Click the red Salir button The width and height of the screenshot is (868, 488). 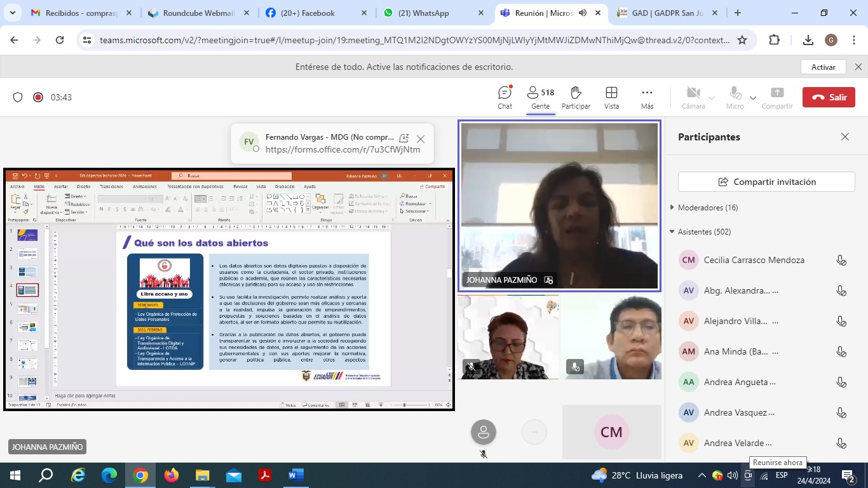(x=829, y=97)
